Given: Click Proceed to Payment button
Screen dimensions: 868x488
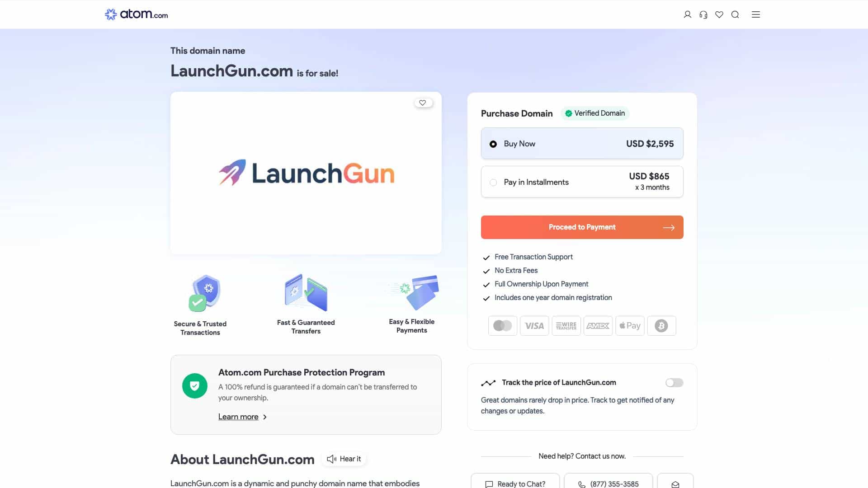Looking at the screenshot, I should coord(582,227).
